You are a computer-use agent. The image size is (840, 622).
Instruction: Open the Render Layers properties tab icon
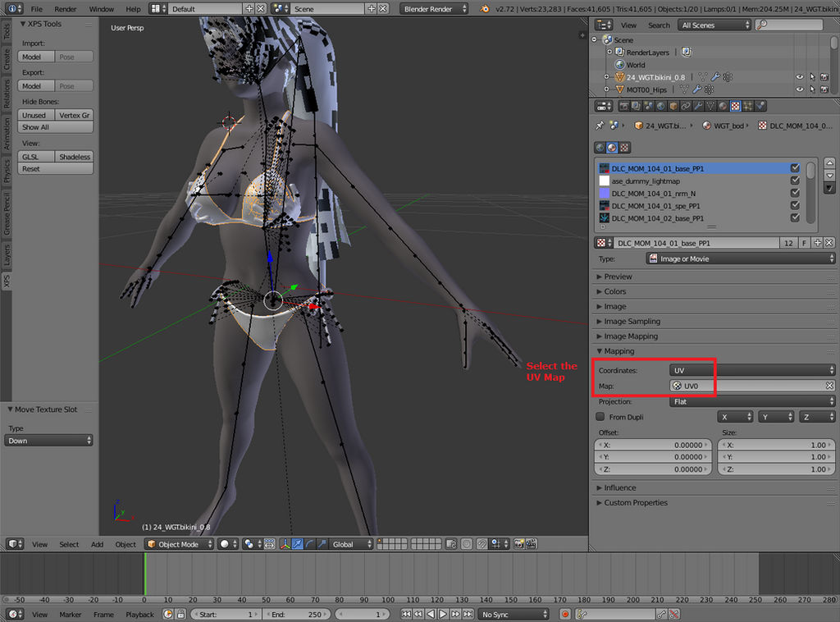click(x=636, y=106)
